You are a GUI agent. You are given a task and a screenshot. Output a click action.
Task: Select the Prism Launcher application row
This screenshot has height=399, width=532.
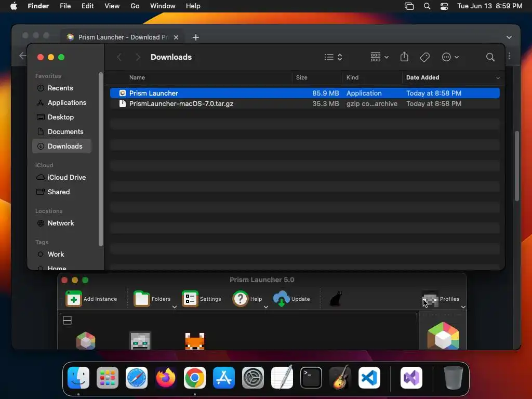click(304, 93)
